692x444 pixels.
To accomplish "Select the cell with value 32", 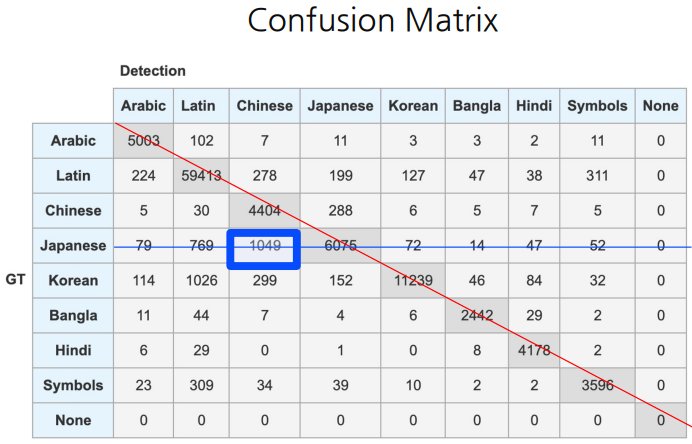I will coord(598,280).
